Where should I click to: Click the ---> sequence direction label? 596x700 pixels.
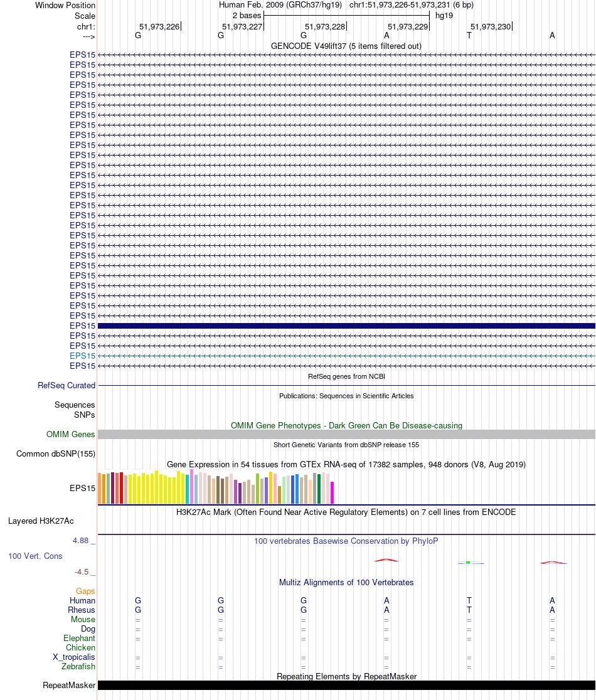[89, 36]
